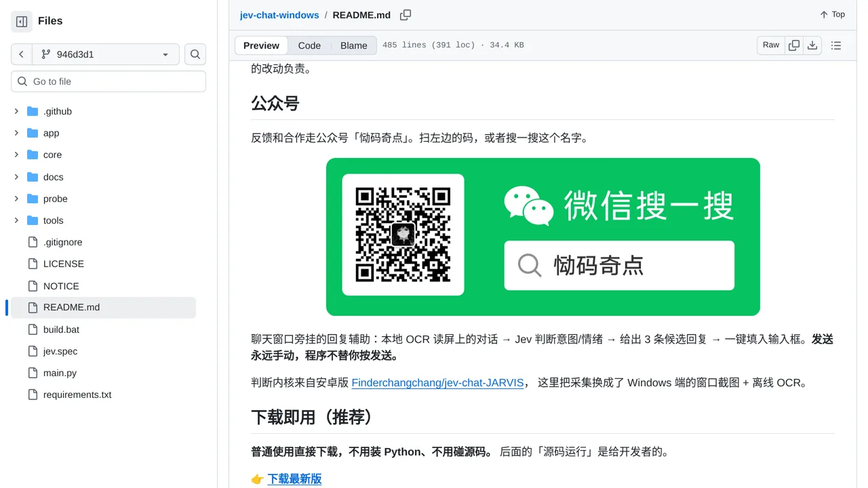Switch to the Preview tab
Viewport: 868px width, 488px height.
(x=261, y=45)
